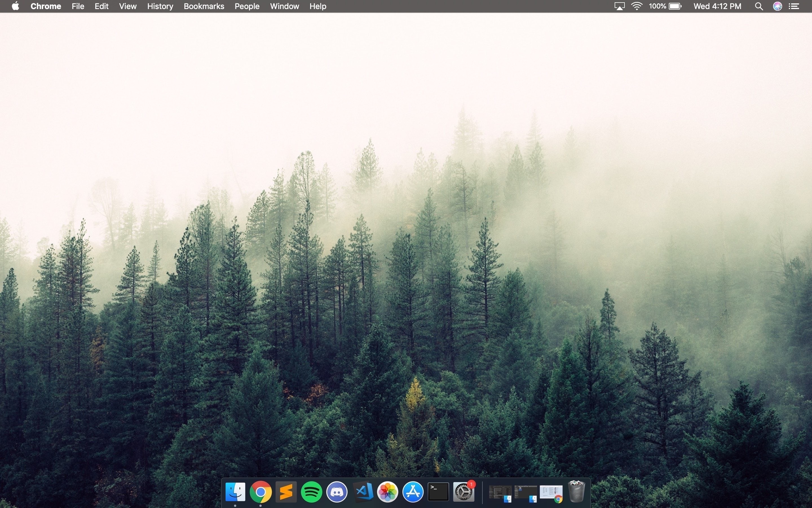Open the View menu
812x508 pixels.
pos(128,6)
